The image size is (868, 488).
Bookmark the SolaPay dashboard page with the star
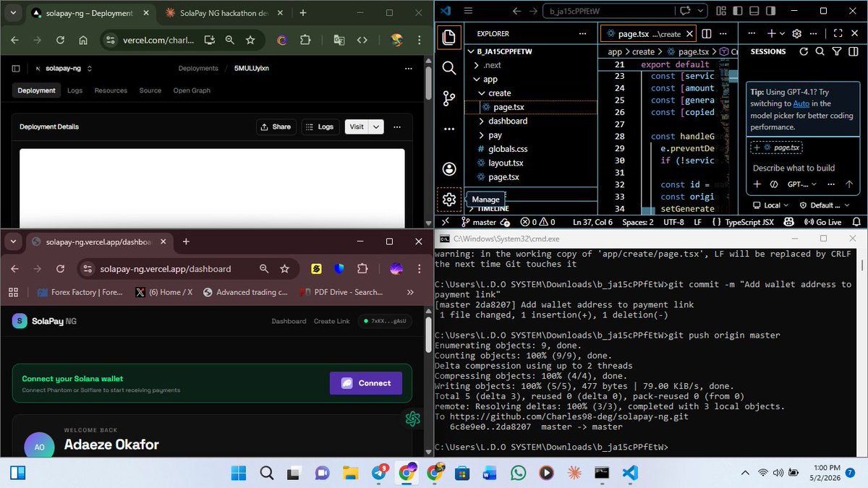(x=285, y=269)
